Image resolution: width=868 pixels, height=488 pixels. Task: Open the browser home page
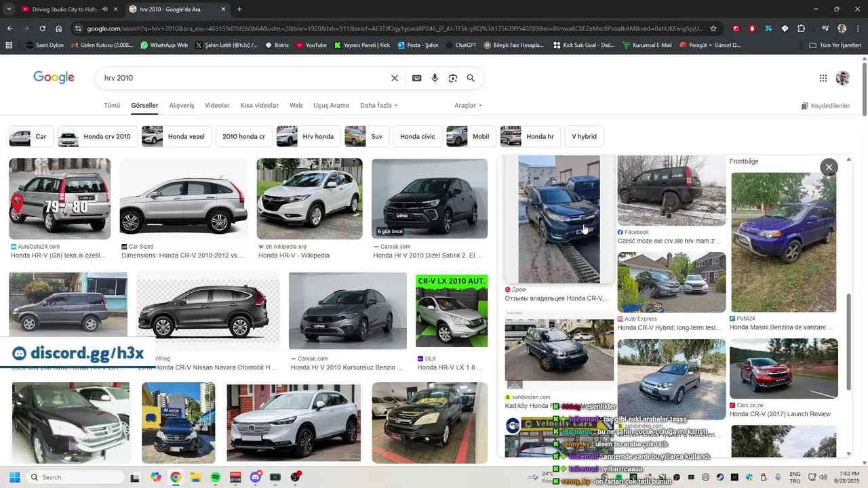click(59, 28)
